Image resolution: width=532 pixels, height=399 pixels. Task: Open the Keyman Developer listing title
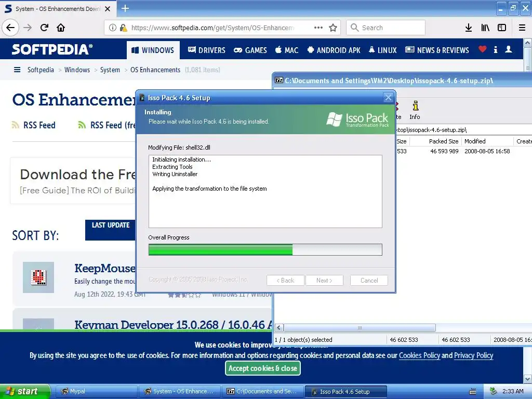[x=173, y=325]
